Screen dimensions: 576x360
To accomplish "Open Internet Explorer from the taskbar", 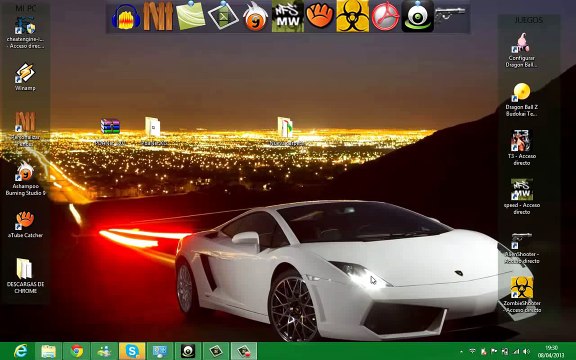I will [x=21, y=351].
